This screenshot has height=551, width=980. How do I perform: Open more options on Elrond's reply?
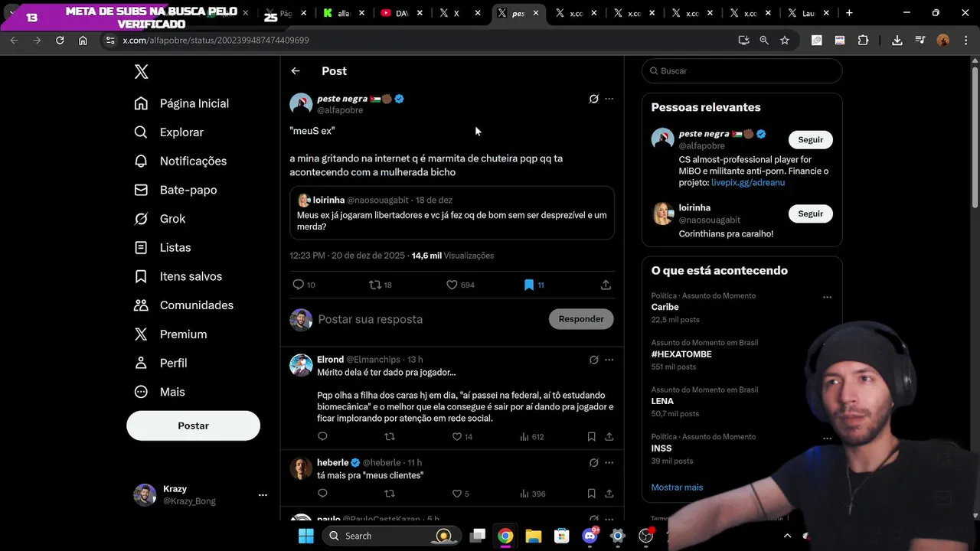tap(609, 360)
